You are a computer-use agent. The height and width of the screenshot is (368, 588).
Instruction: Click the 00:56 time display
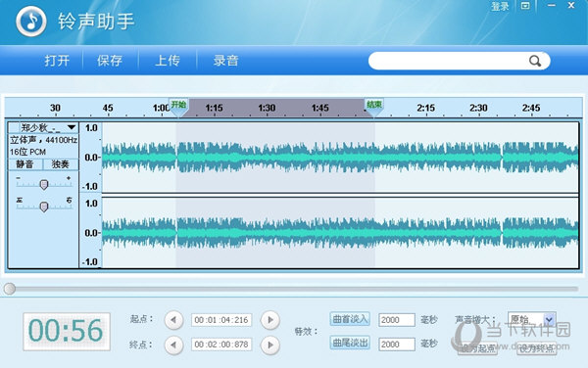pos(67,332)
